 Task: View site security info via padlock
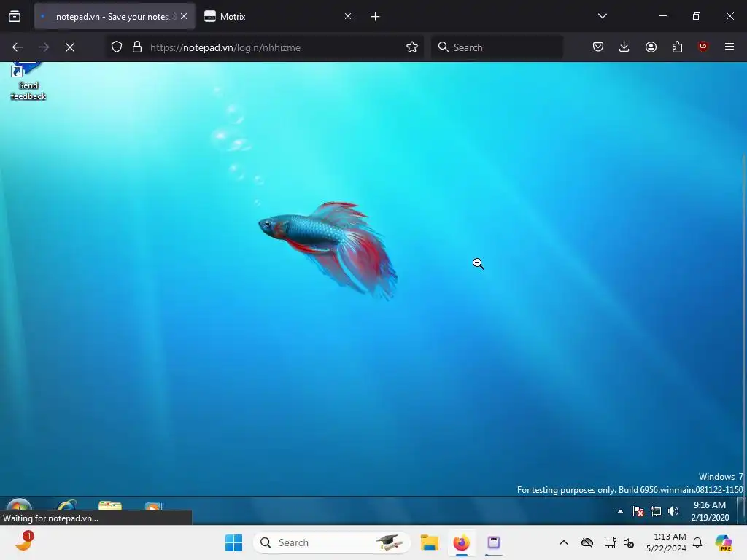coord(137,47)
